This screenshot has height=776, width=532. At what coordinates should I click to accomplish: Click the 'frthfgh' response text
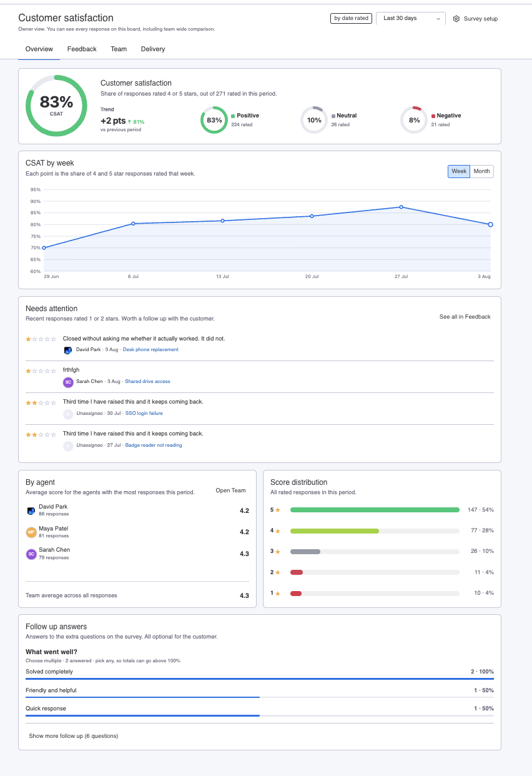coord(71,370)
